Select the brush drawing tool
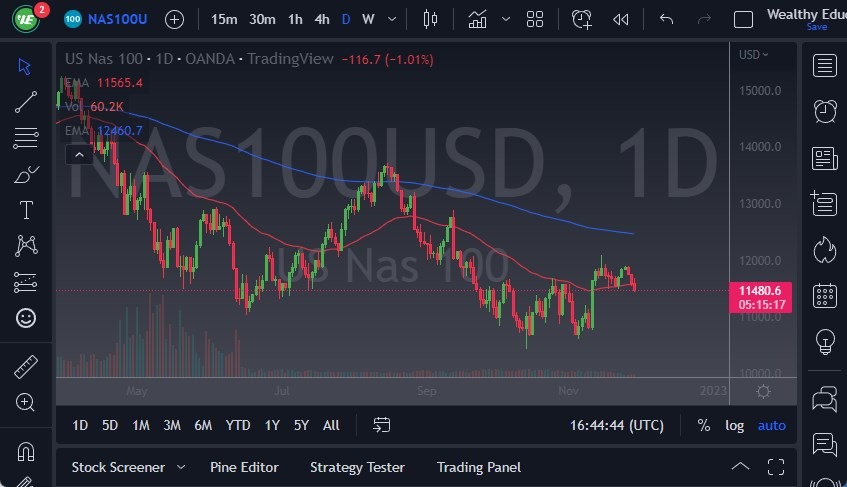Screen dimensions: 847x487 [x=25, y=174]
